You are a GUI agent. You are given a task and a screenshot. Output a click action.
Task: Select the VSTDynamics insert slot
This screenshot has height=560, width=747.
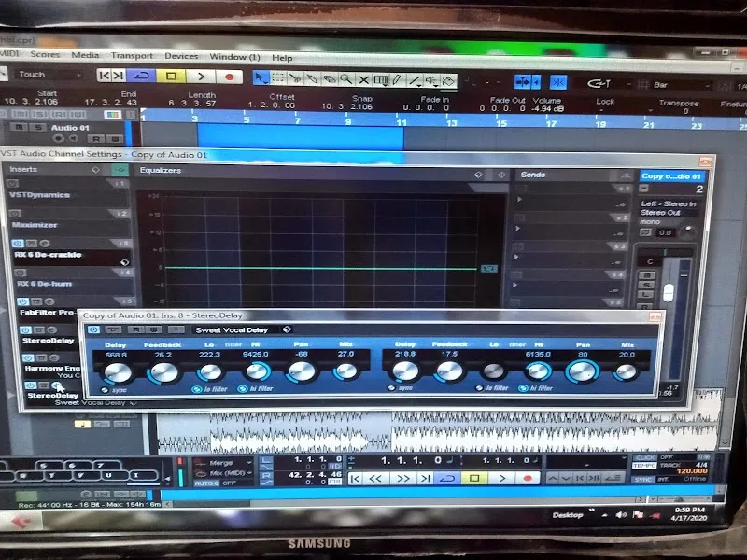coord(67,195)
